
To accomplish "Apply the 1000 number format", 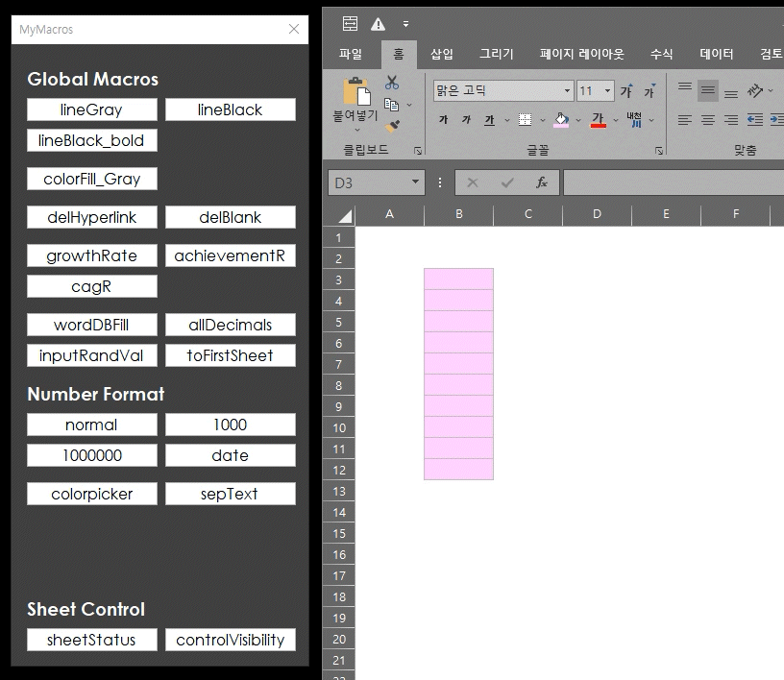I will (231, 425).
